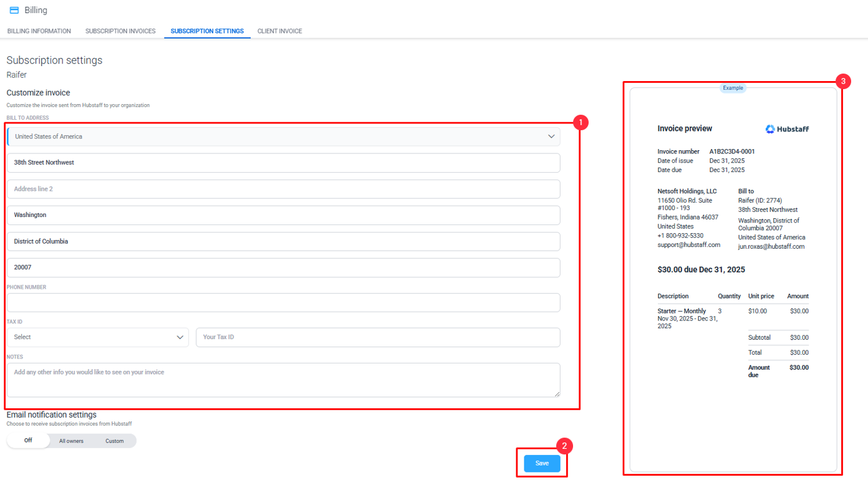Click the Amount due label in the preview
Viewport: 868px width, 485px height.
coord(759,372)
